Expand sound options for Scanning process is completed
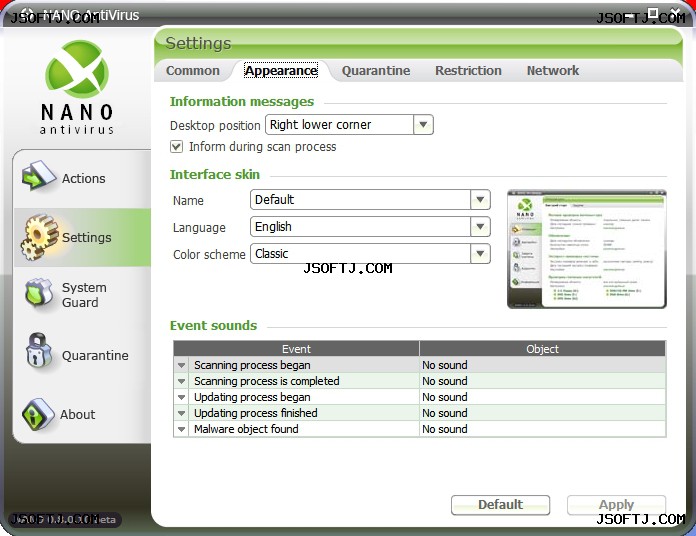Screen dimensions: 696x536 181,381
